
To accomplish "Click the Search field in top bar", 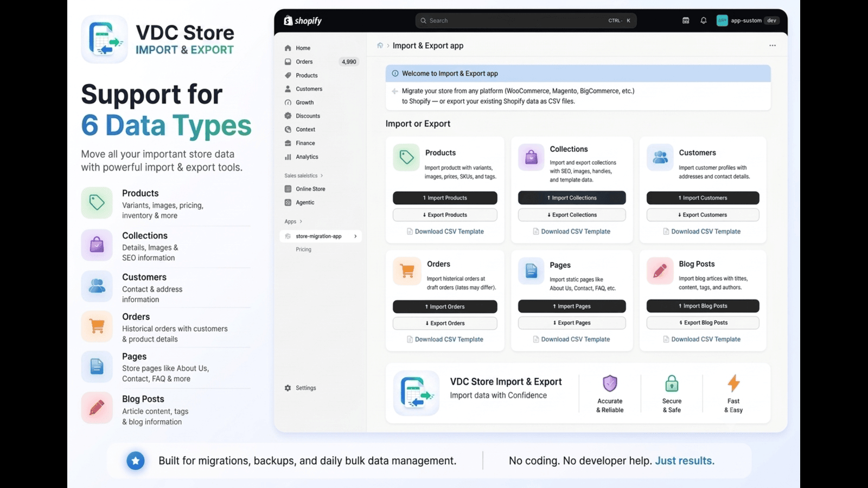I will (x=526, y=21).
